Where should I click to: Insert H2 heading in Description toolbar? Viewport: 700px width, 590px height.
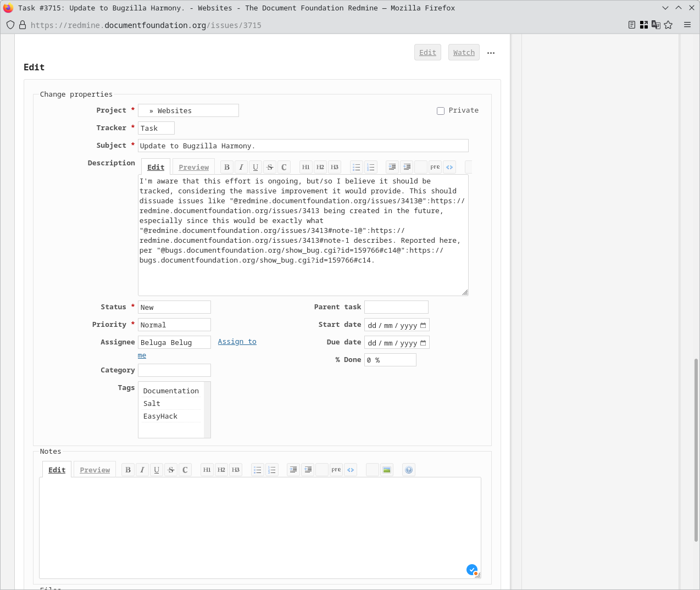pyautogui.click(x=320, y=167)
